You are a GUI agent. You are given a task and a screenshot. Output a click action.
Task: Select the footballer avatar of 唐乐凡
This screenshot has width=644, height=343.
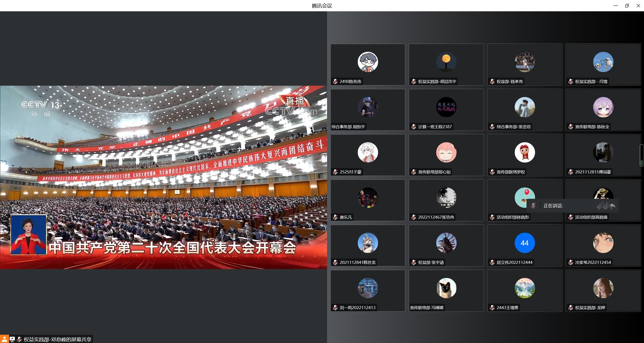click(368, 198)
